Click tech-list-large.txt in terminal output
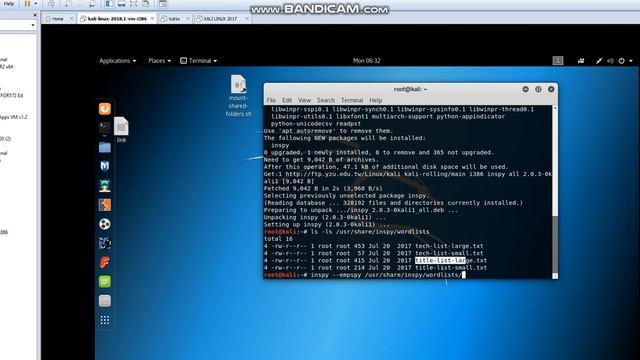Image resolution: width=640 pixels, height=360 pixels. tap(449, 246)
